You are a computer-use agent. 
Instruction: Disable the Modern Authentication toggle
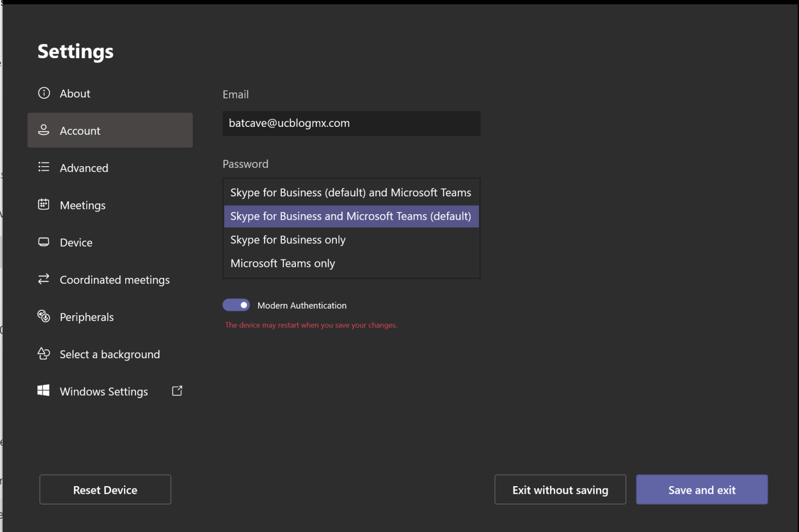click(x=236, y=305)
